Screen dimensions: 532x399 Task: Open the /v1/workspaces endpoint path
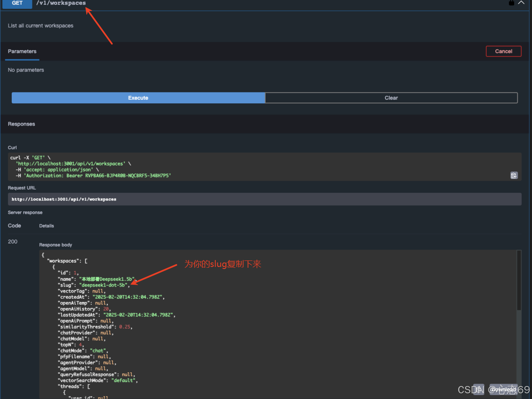point(61,3)
